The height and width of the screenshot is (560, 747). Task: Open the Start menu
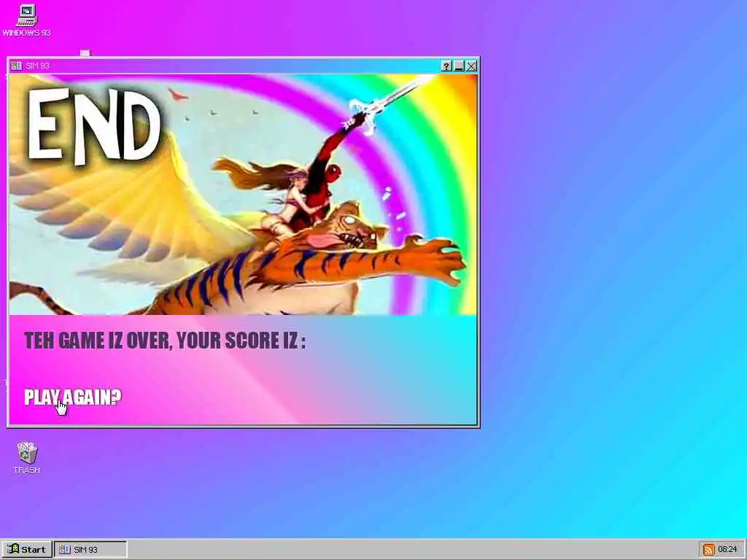coord(26,549)
